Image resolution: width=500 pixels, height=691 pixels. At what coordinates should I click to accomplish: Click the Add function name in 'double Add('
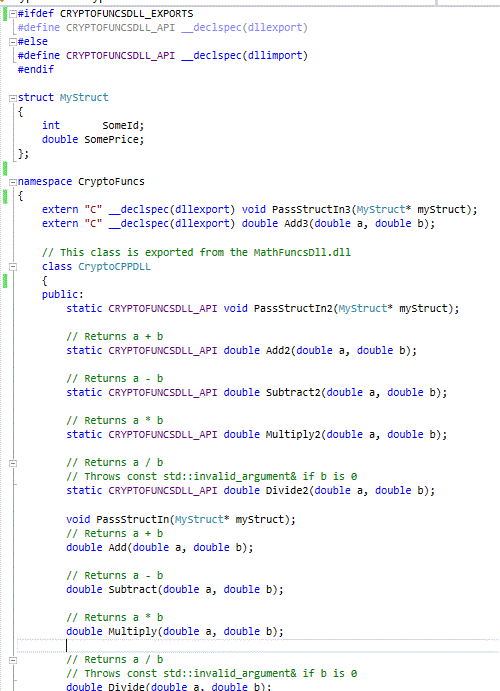pyautogui.click(x=118, y=547)
